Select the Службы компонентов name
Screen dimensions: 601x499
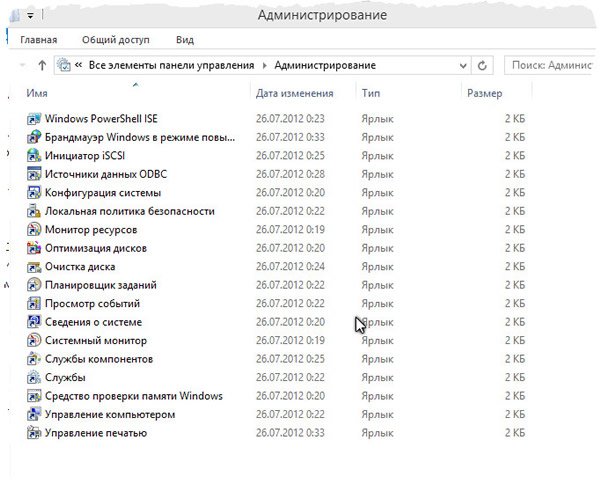pyautogui.click(x=99, y=359)
